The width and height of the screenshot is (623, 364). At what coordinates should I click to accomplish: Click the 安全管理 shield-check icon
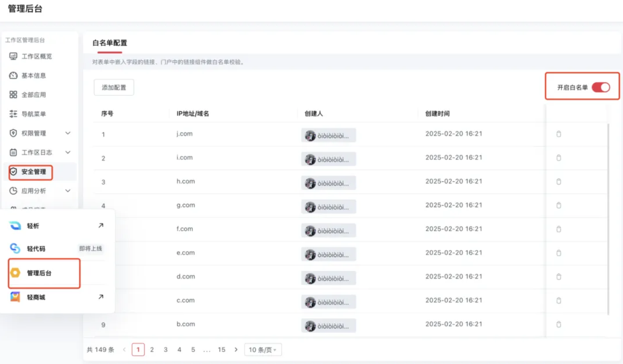point(13,172)
